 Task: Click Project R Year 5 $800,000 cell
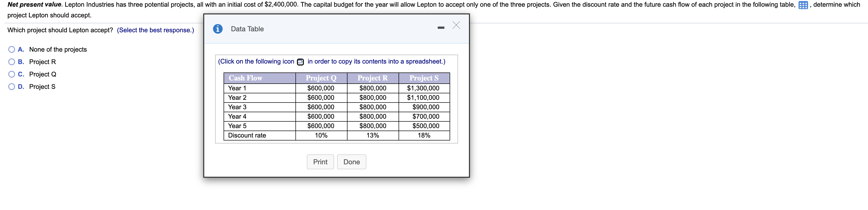point(373,126)
